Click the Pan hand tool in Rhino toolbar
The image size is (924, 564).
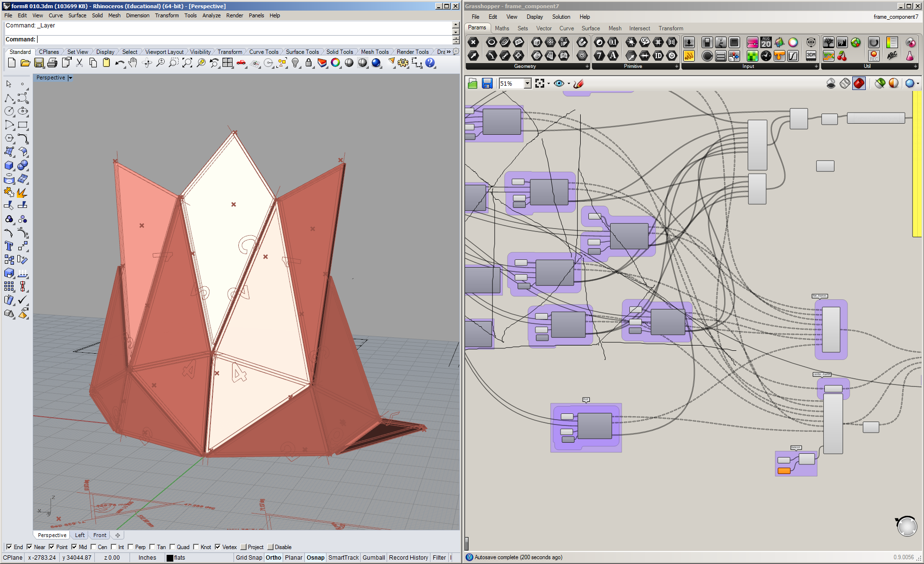click(x=133, y=63)
